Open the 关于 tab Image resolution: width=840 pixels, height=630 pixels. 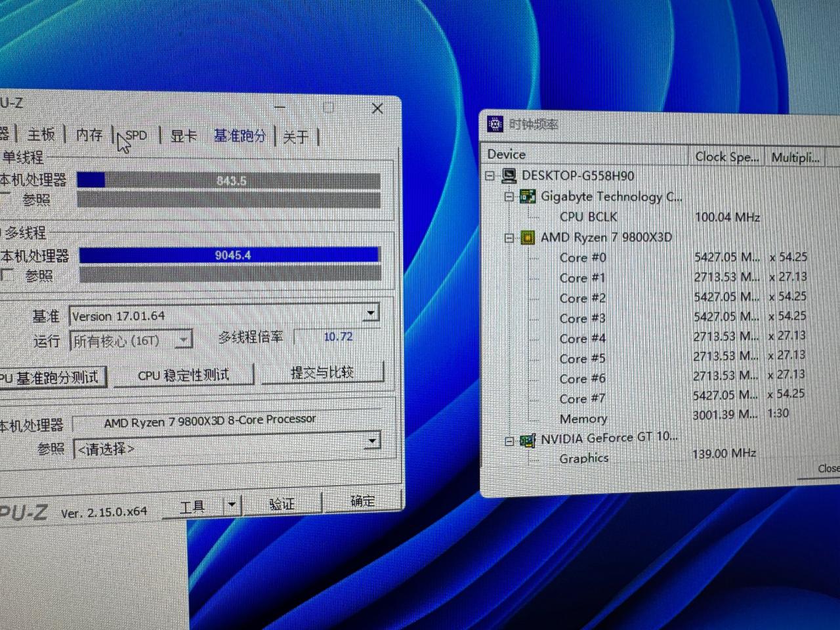click(295, 136)
